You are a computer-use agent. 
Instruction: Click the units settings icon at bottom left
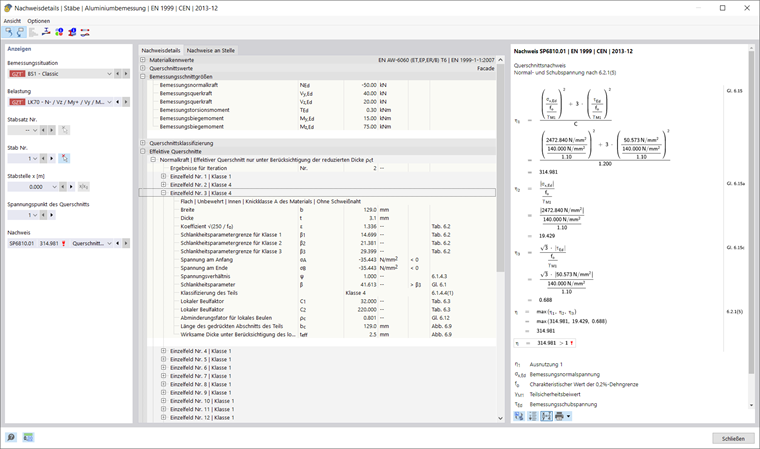click(x=28, y=437)
